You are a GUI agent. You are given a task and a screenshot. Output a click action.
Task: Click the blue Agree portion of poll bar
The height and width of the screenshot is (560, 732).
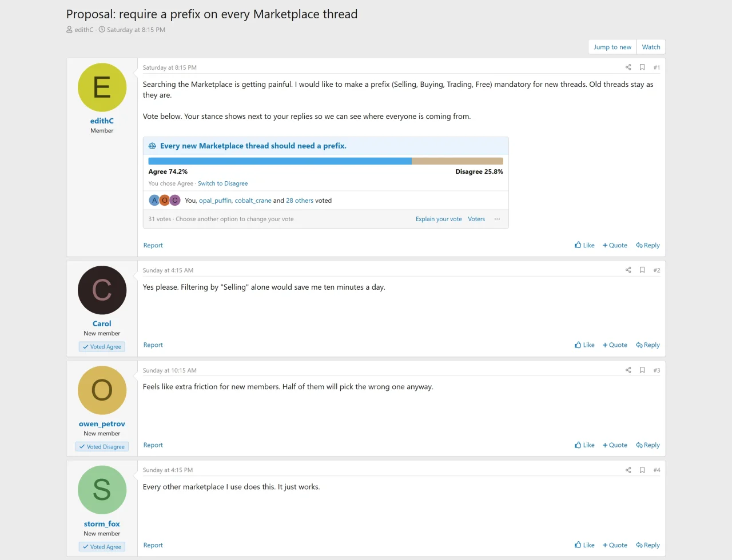click(x=280, y=161)
